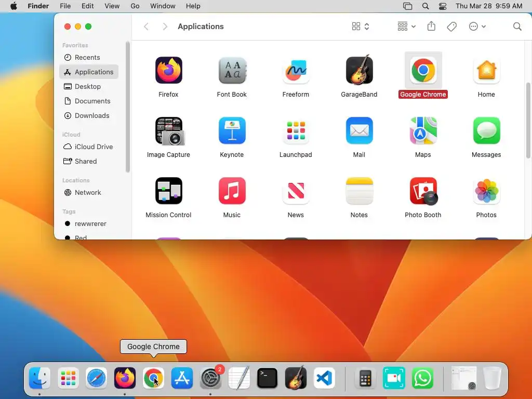This screenshot has width=532, height=399.
Task: Open Recents in the sidebar
Action: click(88, 57)
